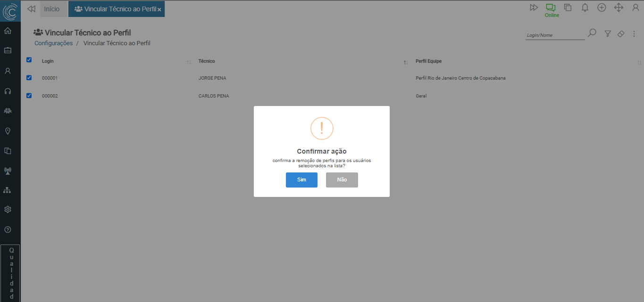Viewport: 644px width, 302px height.
Task: Click the Não button to cancel
Action: [342, 180]
